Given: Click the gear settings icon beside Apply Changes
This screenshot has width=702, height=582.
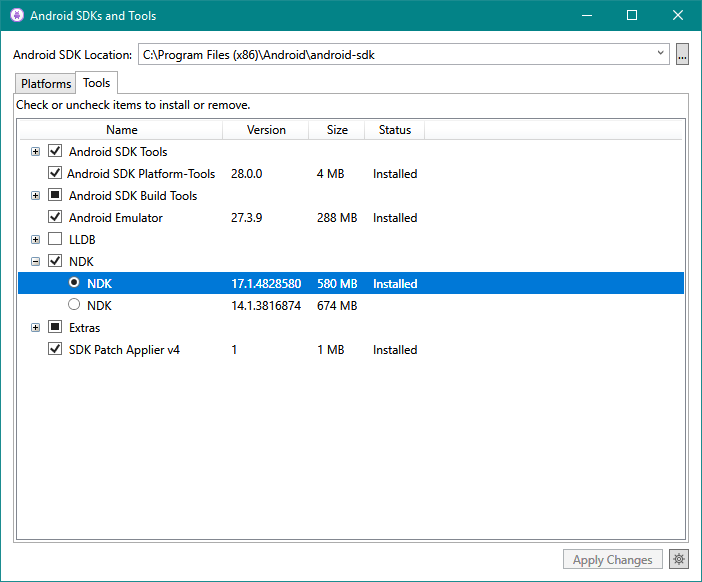Looking at the screenshot, I should [x=679, y=559].
